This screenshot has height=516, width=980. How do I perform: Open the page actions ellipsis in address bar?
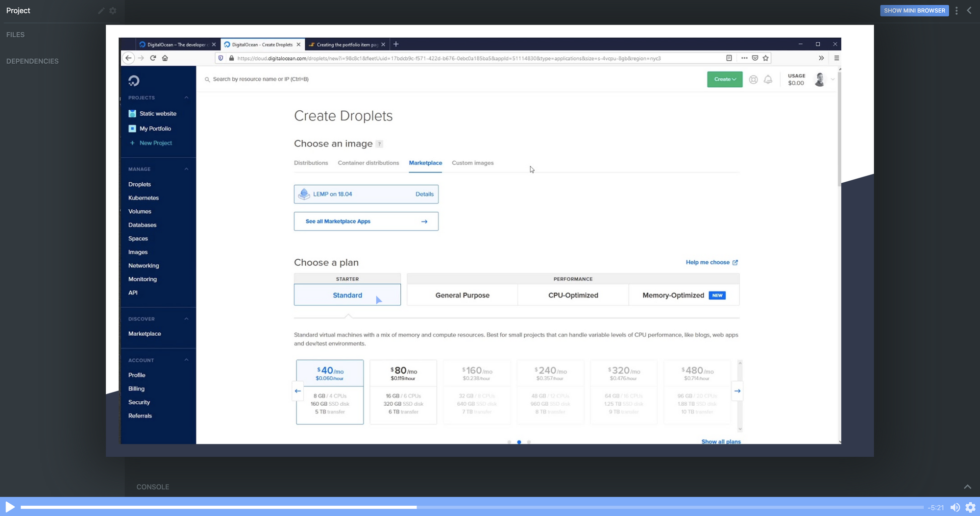(x=744, y=58)
